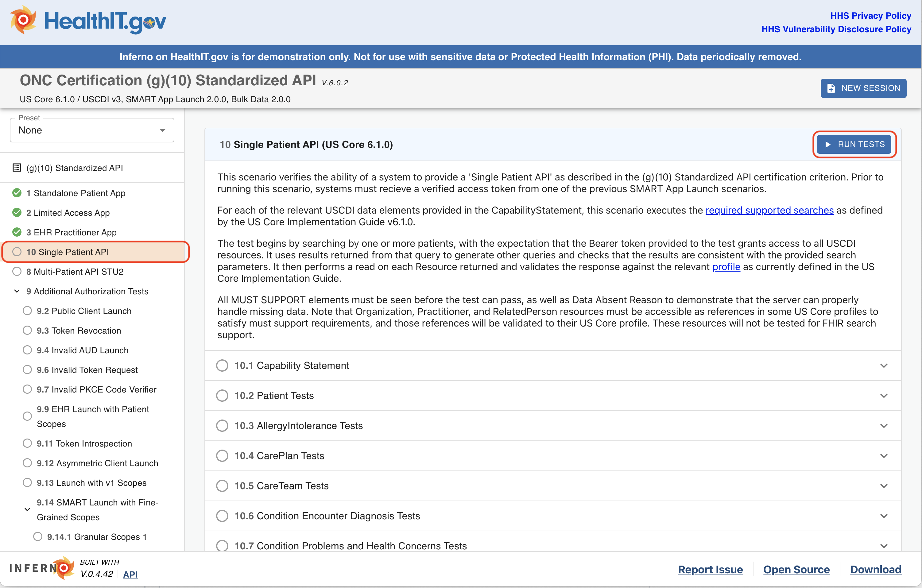Expand 10.6 Condition Encounter Diagnosis chevron
This screenshot has width=922, height=588.
[884, 516]
